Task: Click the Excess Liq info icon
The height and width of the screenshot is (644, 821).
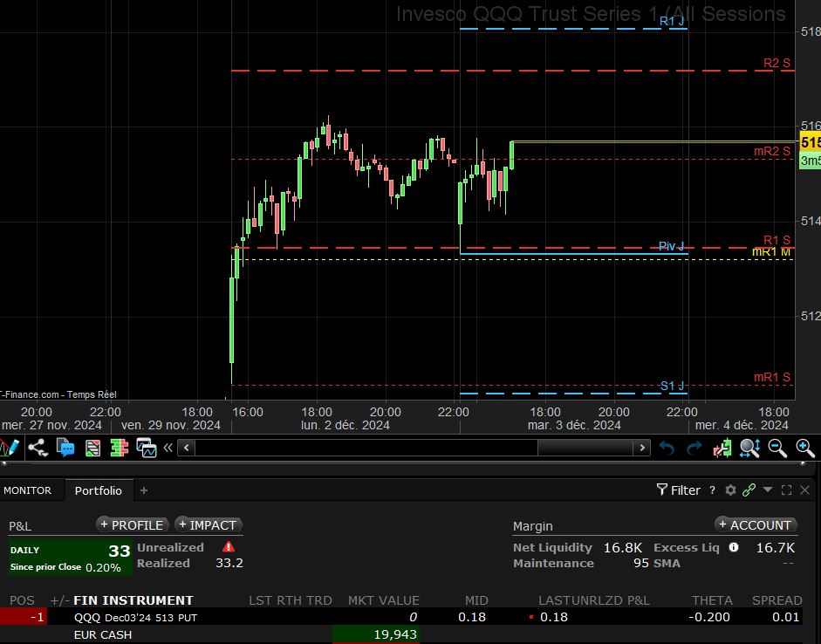Action: point(734,547)
